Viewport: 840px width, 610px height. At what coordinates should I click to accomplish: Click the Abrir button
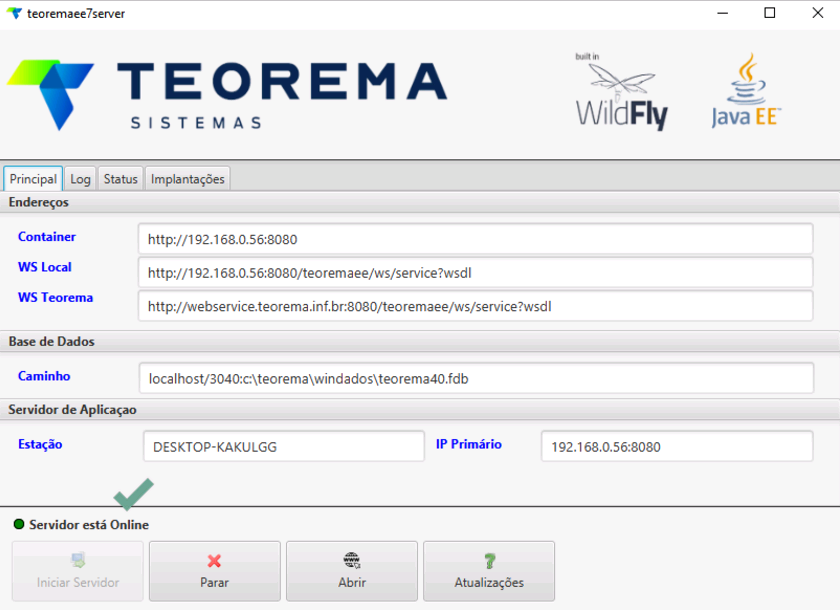(352, 571)
